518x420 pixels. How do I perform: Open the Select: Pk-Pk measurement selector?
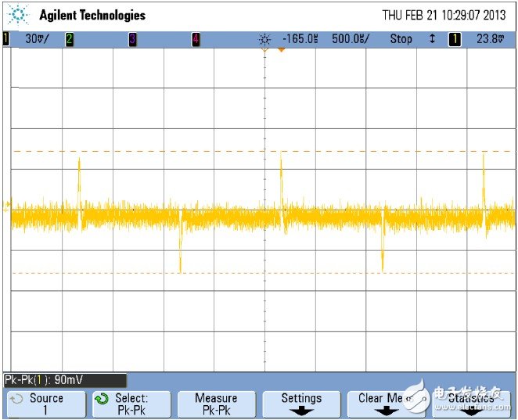131,404
